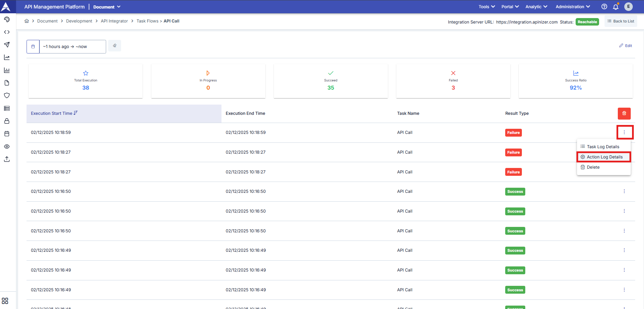The image size is (644, 309).
Task: Click the eraser clear filter icon
Action: click(x=115, y=46)
